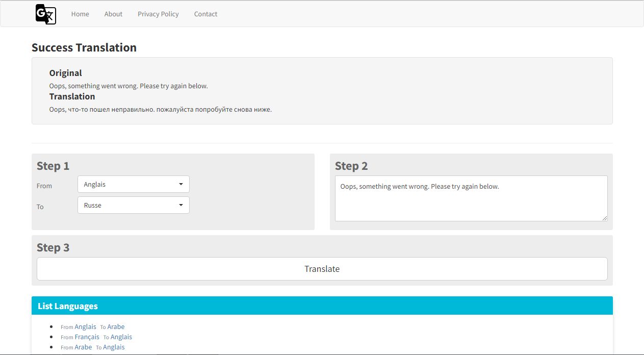
Task: Click Anglais link in Français to Anglais row
Action: coord(121,337)
